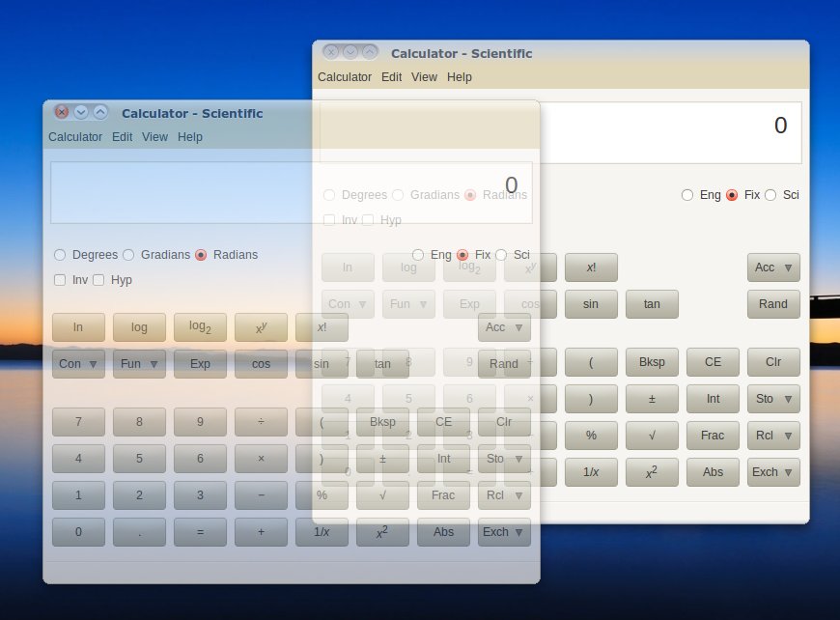Choose Sci display mode in opaque calculator
The width and height of the screenshot is (840, 620).
[770, 195]
